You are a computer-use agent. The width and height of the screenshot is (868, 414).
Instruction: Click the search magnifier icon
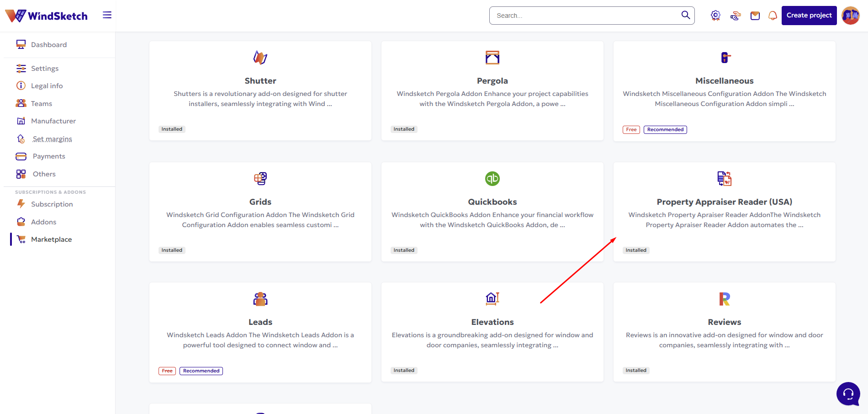[x=685, y=15]
